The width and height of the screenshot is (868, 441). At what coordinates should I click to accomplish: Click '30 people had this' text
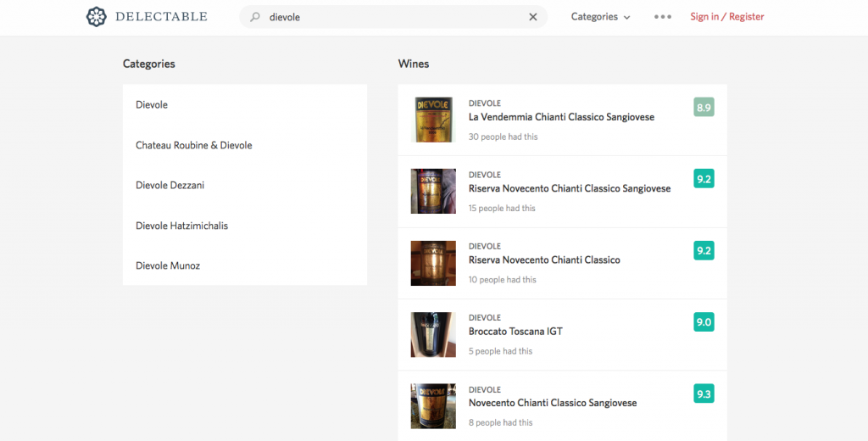click(x=503, y=137)
